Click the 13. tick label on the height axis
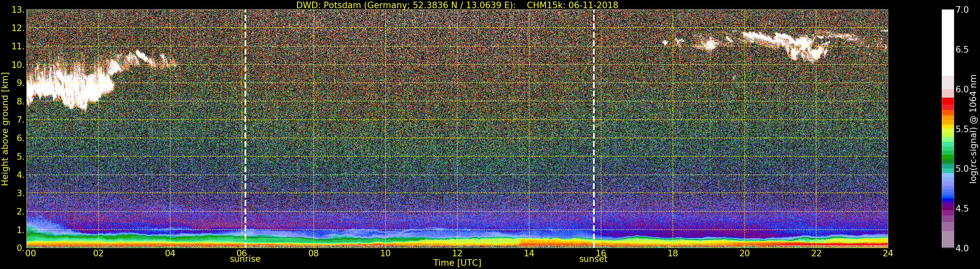Screen dimensions: 980x269 coord(18,10)
